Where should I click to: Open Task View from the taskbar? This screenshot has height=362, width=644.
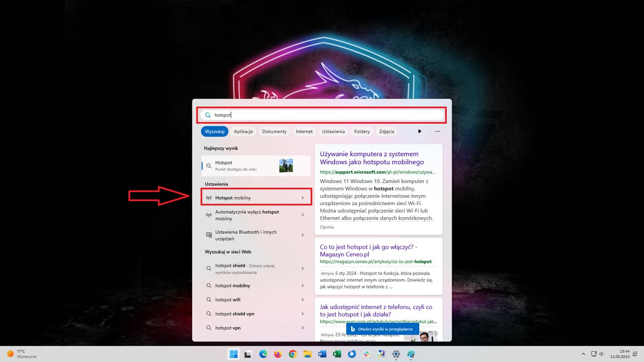tap(248, 354)
